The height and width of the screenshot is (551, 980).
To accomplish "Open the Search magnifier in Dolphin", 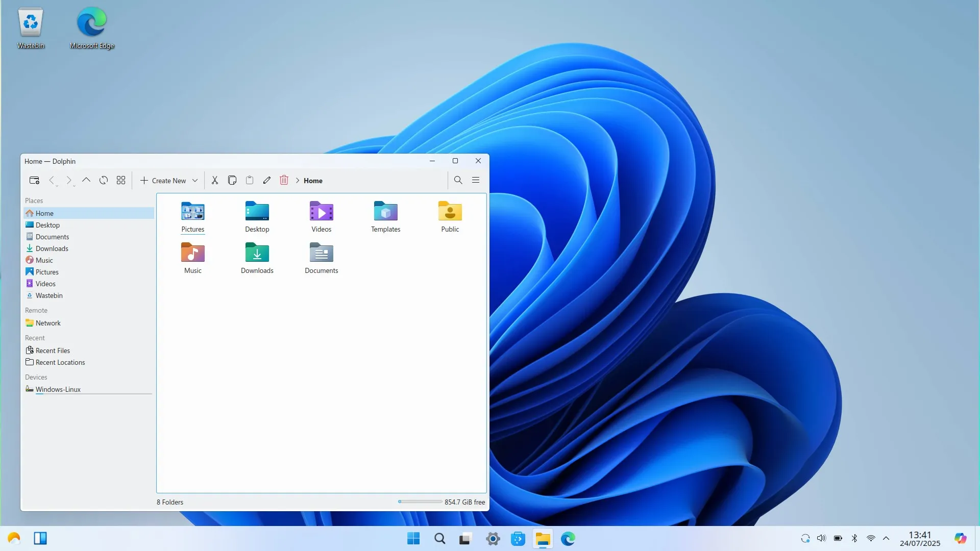I will click(458, 180).
